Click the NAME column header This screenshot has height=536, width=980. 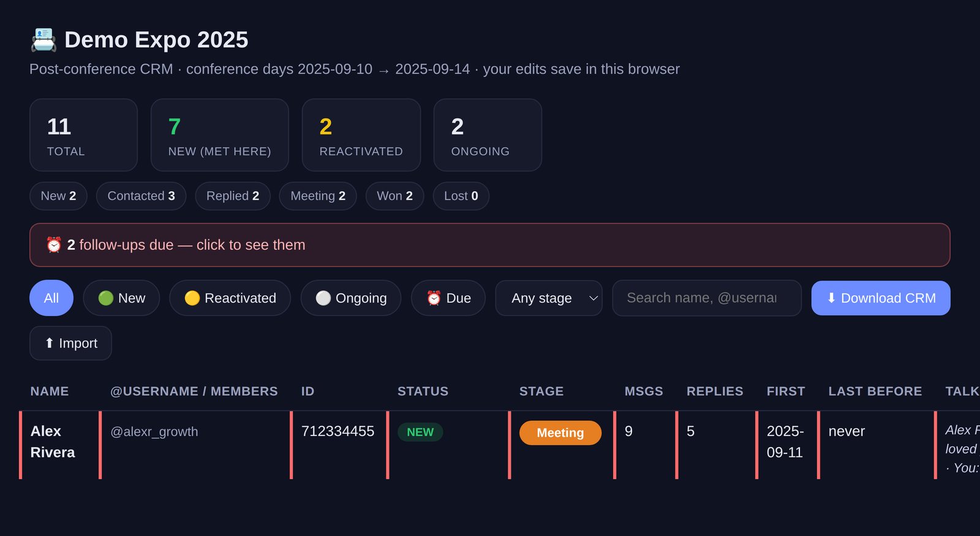(50, 391)
